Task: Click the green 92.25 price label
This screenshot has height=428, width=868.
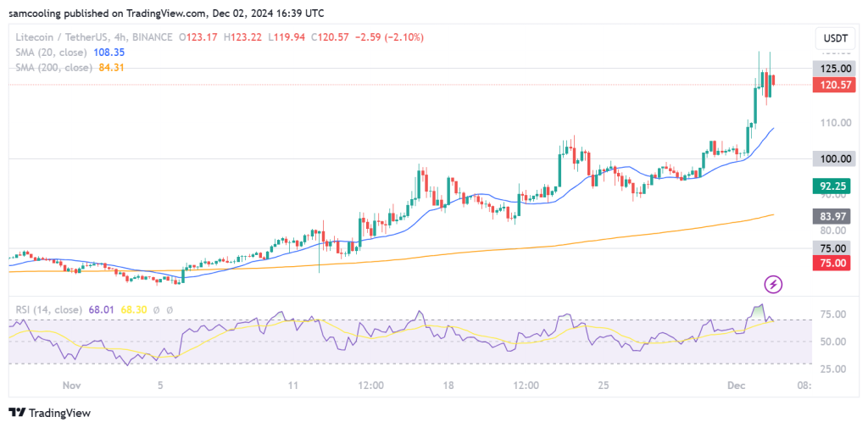Action: pyautogui.click(x=832, y=186)
